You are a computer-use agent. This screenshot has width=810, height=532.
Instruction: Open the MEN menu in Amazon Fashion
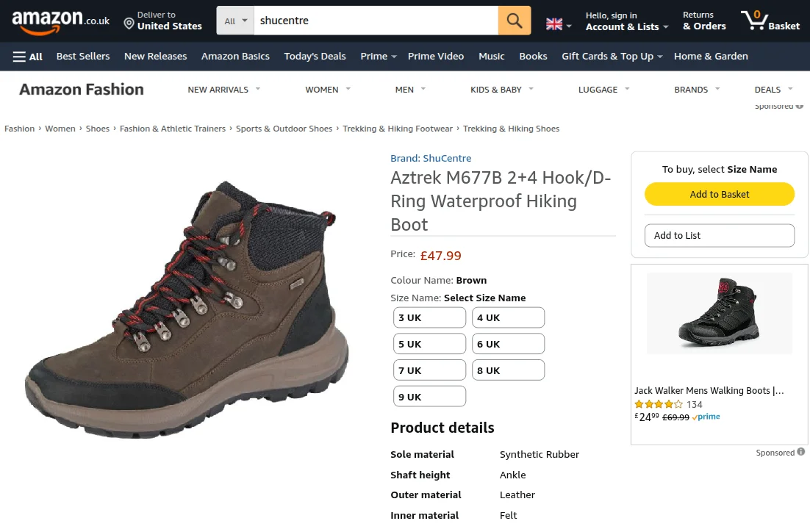[x=409, y=89]
